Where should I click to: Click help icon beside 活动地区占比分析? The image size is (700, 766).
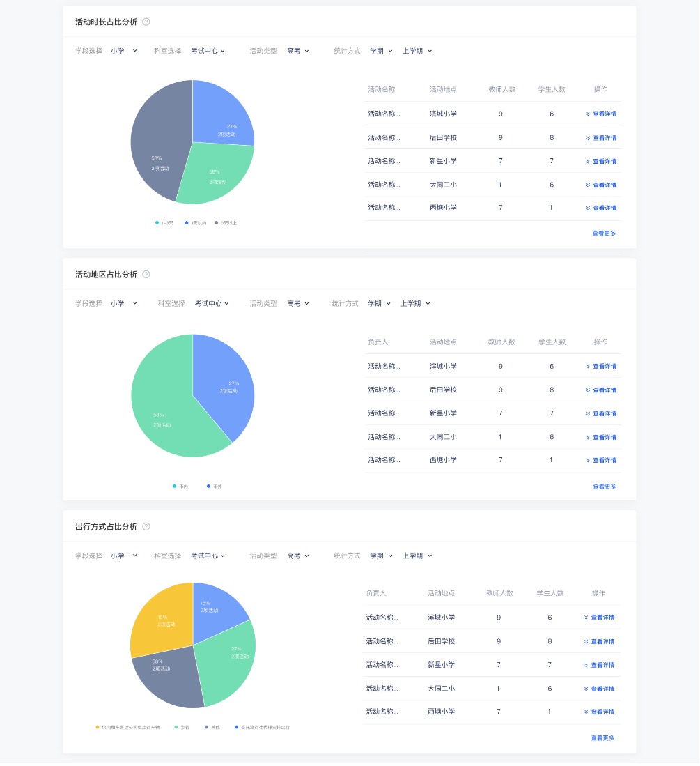[x=146, y=274]
